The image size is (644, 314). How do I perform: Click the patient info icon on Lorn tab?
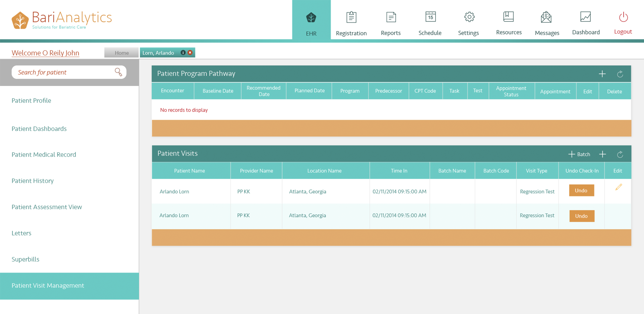point(182,53)
